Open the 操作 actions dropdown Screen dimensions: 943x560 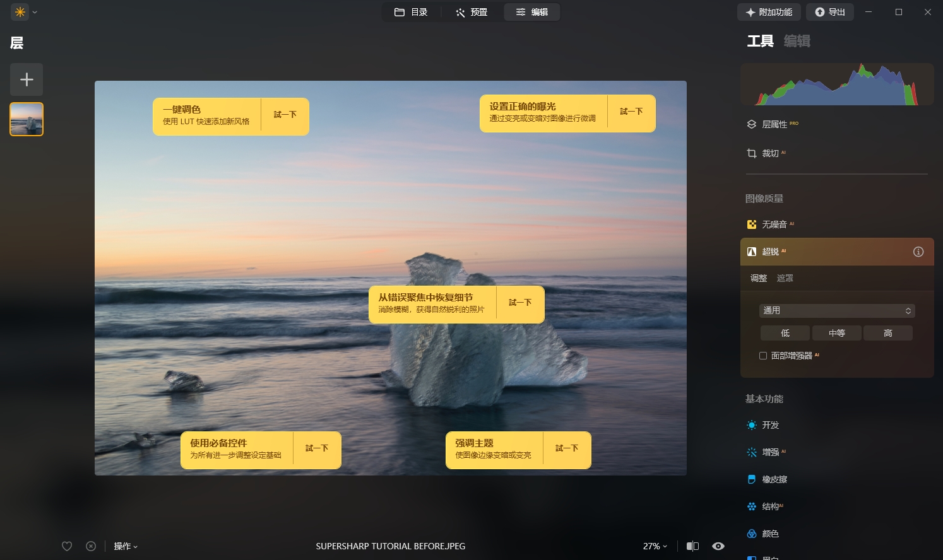(x=126, y=546)
